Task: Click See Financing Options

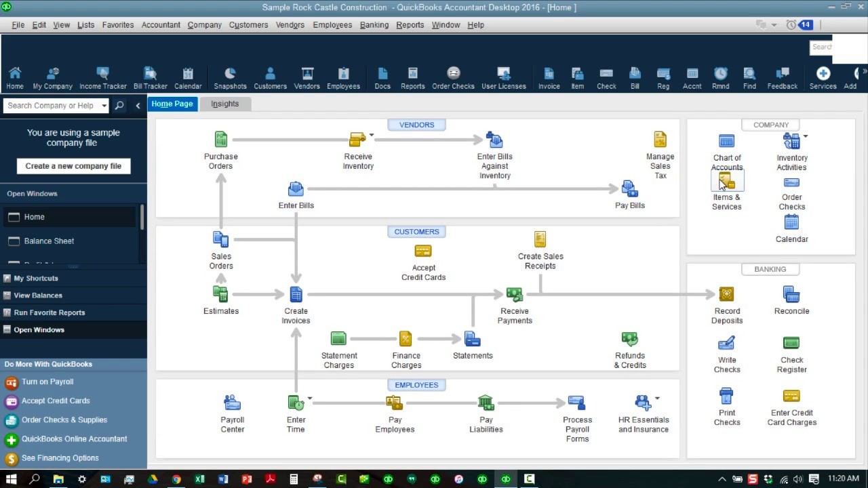Action: point(60,457)
